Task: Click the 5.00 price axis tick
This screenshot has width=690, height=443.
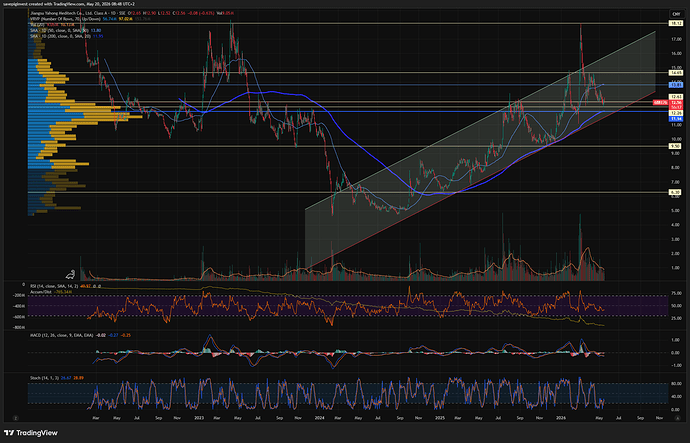Action: click(x=676, y=210)
